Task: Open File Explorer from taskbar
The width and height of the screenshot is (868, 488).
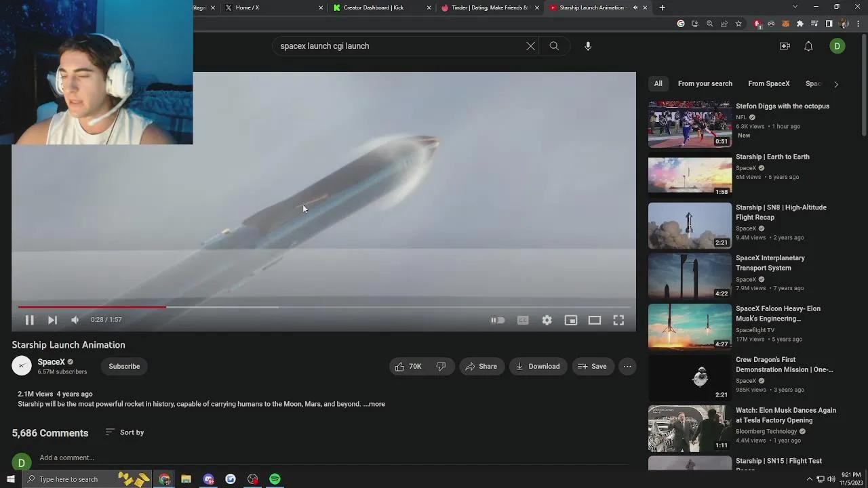Action: [186, 479]
